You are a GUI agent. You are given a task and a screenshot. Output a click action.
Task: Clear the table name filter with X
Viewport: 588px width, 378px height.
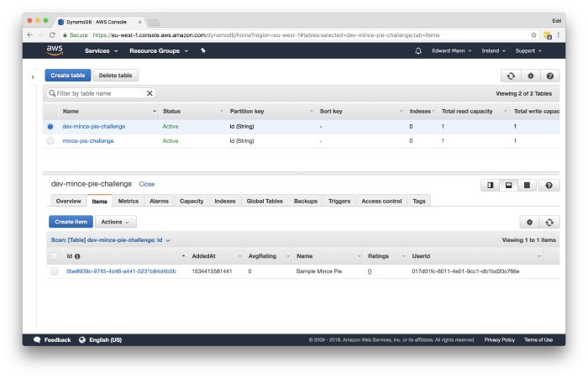tap(150, 93)
